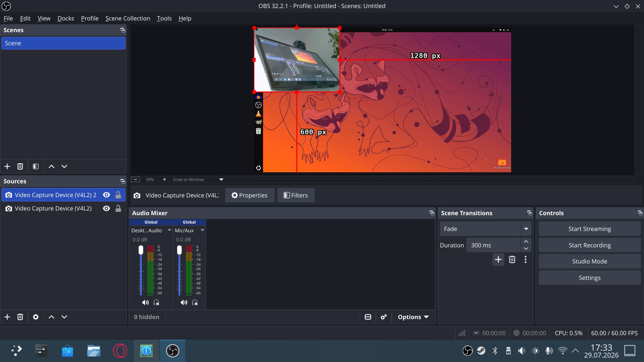This screenshot has width=644, height=362.
Task: Toggle monitoring headphone icon for Mic/Aux
Action: pyautogui.click(x=195, y=302)
